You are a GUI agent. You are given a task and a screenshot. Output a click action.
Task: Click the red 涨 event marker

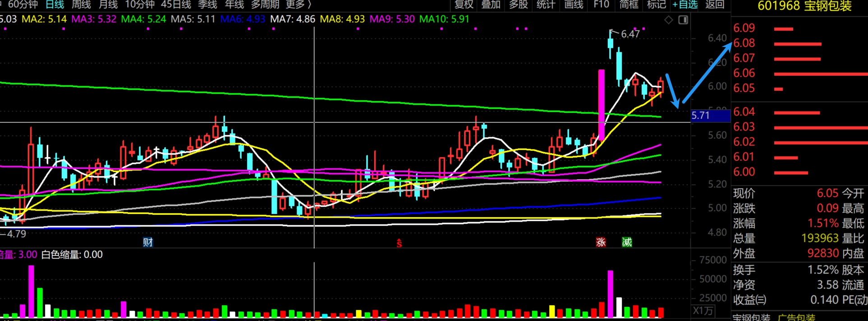pyautogui.click(x=601, y=242)
